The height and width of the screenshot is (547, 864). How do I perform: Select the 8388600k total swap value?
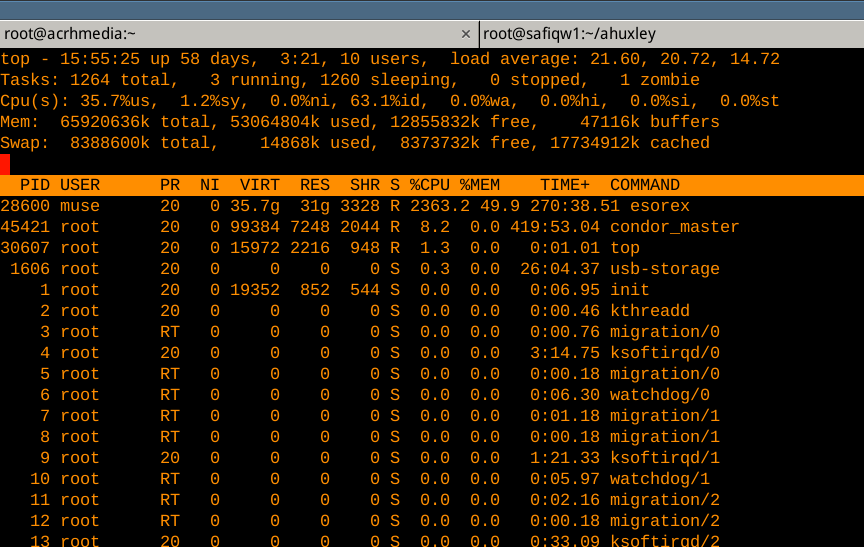coord(110,143)
